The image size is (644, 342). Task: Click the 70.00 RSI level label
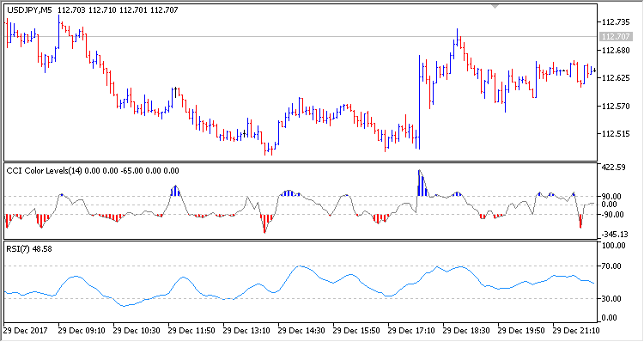click(611, 266)
